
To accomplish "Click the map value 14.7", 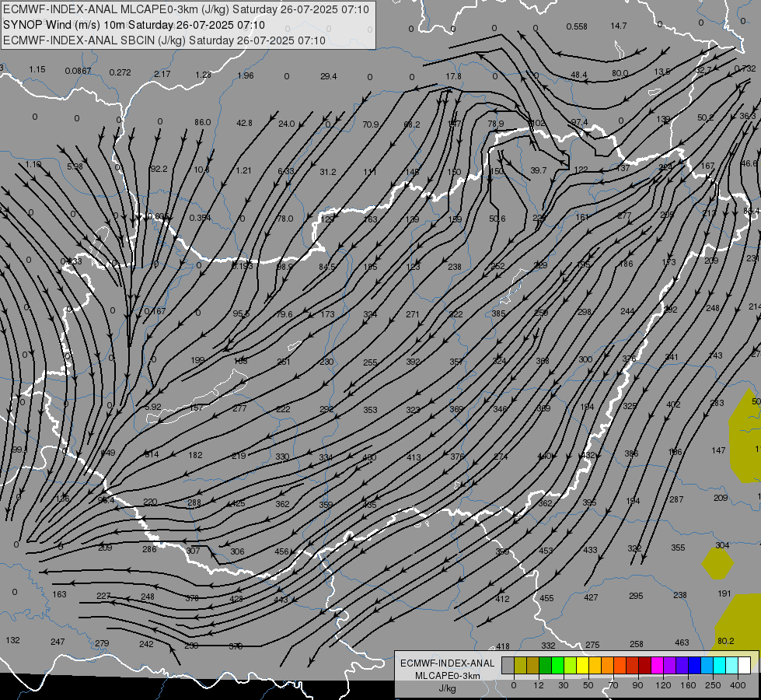I will [618, 26].
